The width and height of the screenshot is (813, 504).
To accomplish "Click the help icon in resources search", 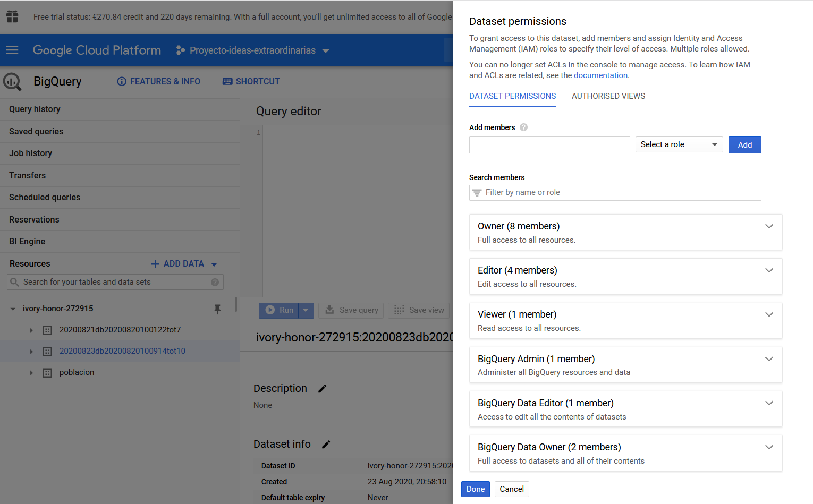I will pyautogui.click(x=215, y=282).
